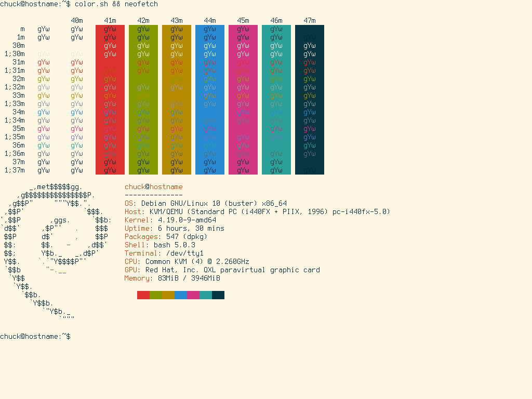Click the "_,met$$$$$gg." top line of Debian logo
This screenshot has width=532, height=399.
click(56, 187)
